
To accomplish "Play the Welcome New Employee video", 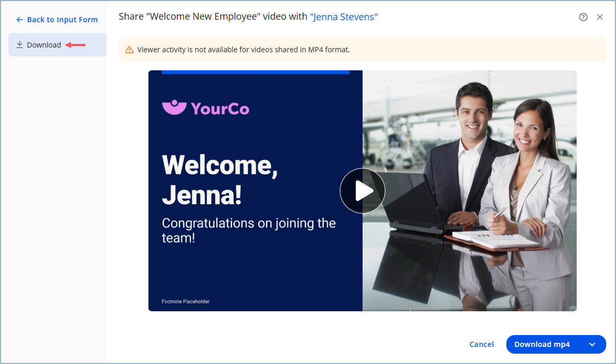I will point(362,191).
